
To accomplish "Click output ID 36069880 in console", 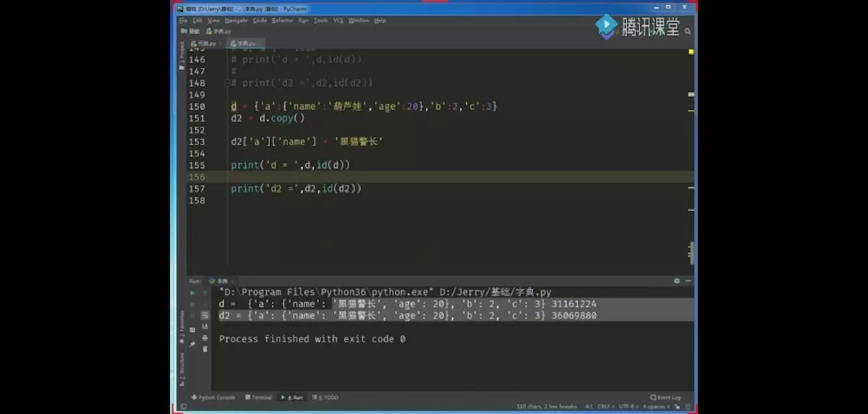I will tap(574, 316).
